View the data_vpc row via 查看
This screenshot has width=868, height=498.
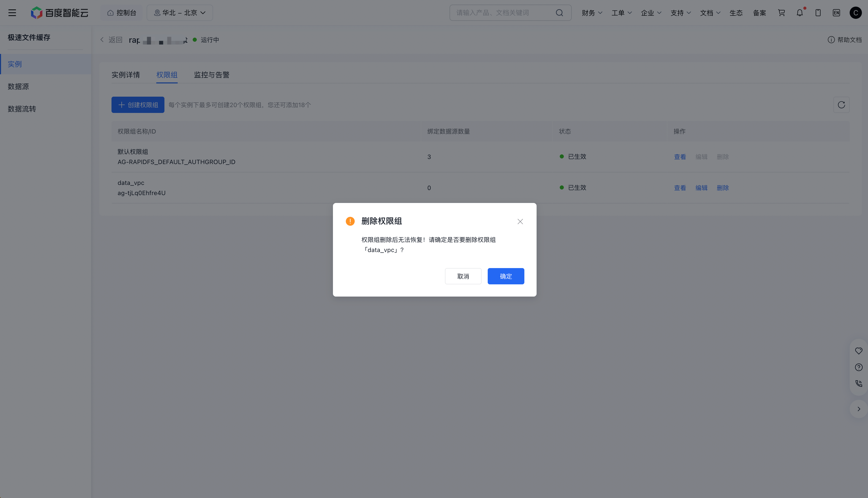(680, 188)
